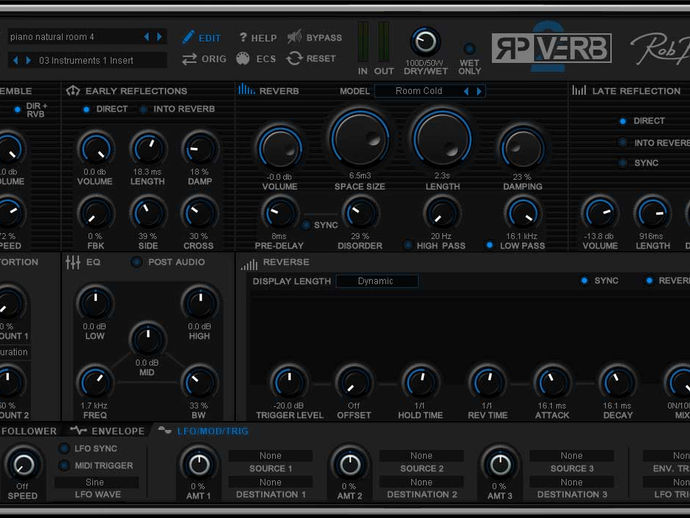Image resolution: width=690 pixels, height=518 pixels.
Task: Toggle DIR + RVB option
Action: coord(18,109)
